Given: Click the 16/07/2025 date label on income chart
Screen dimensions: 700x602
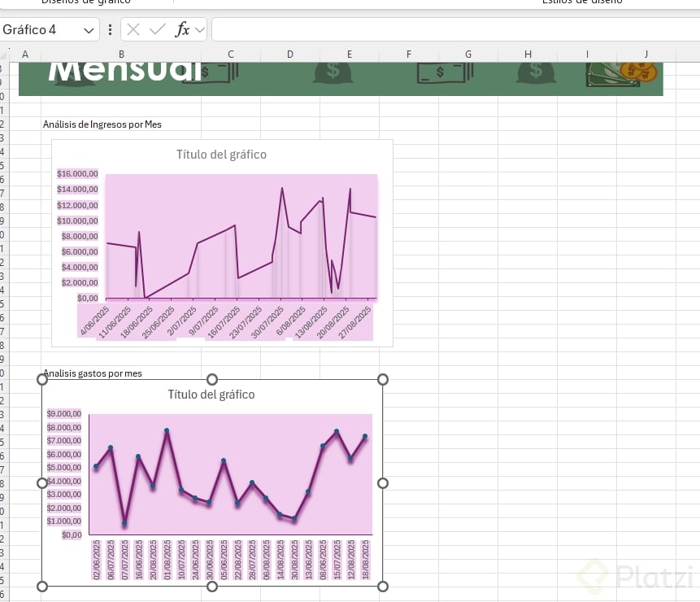Looking at the screenshot, I should coord(224,322).
